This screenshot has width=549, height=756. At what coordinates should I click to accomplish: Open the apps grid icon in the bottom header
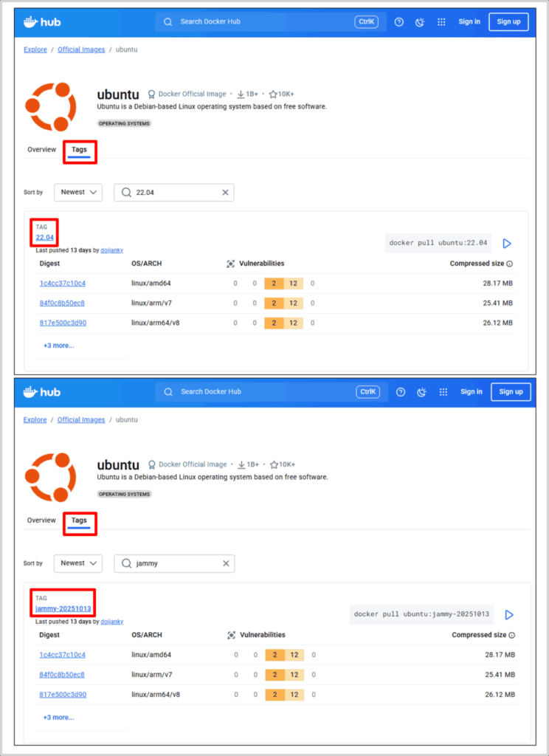click(443, 392)
